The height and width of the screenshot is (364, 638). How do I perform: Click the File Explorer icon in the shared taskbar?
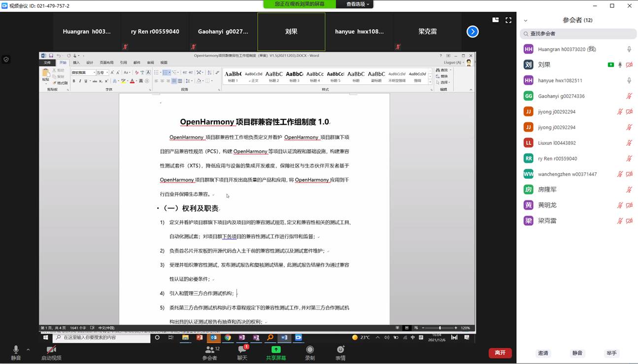coord(185,337)
